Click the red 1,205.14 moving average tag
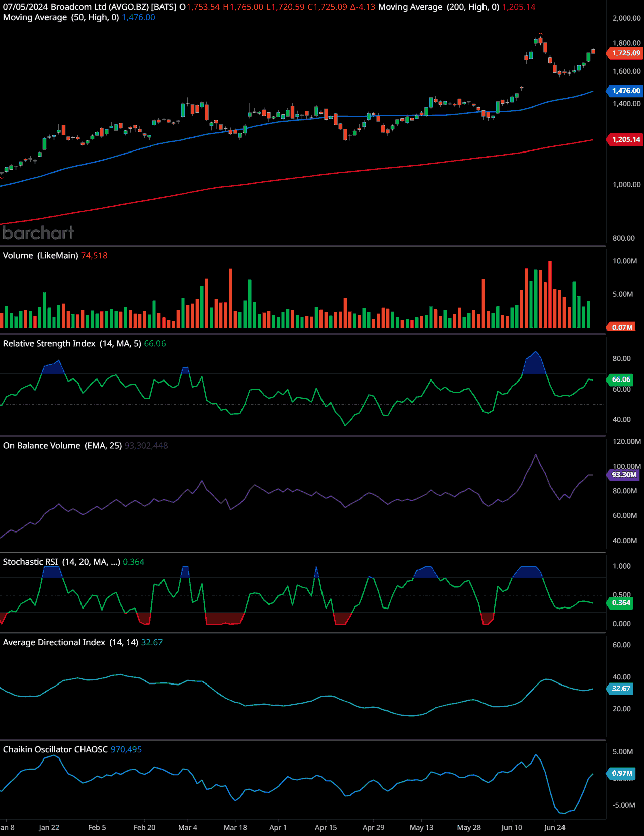 (625, 139)
